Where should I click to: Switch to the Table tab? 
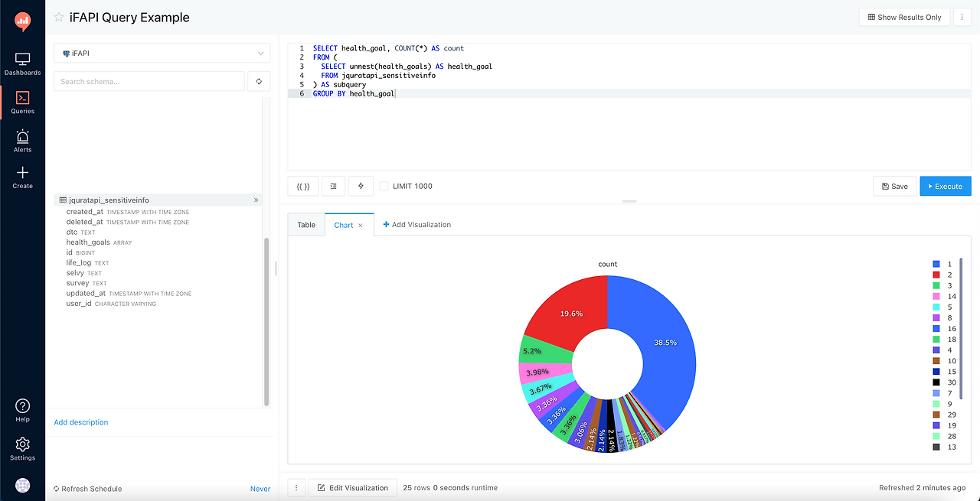306,225
